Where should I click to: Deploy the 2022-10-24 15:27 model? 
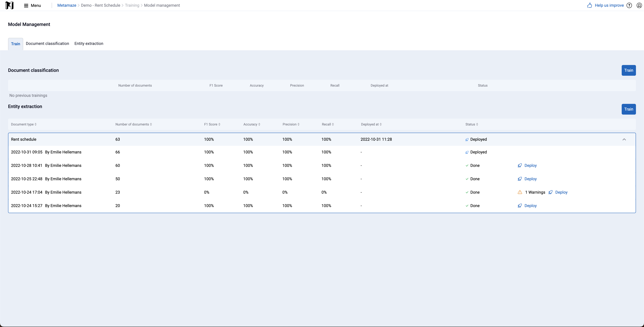[530, 206]
